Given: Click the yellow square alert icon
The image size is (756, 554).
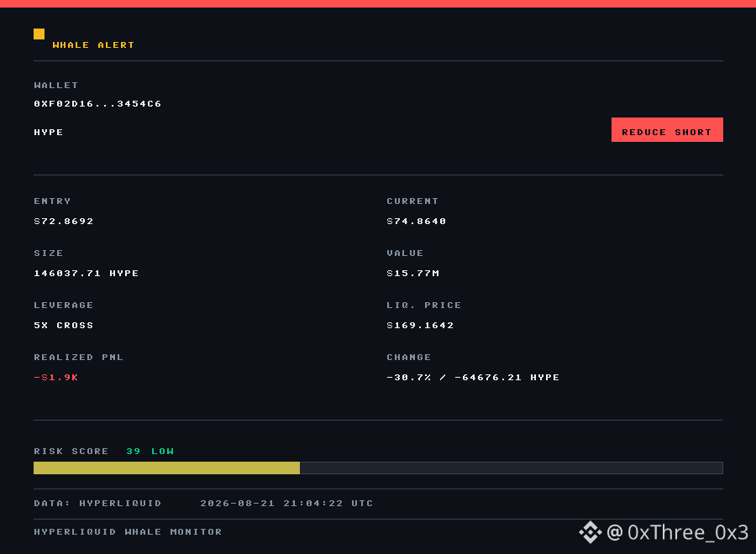Looking at the screenshot, I should (39, 34).
